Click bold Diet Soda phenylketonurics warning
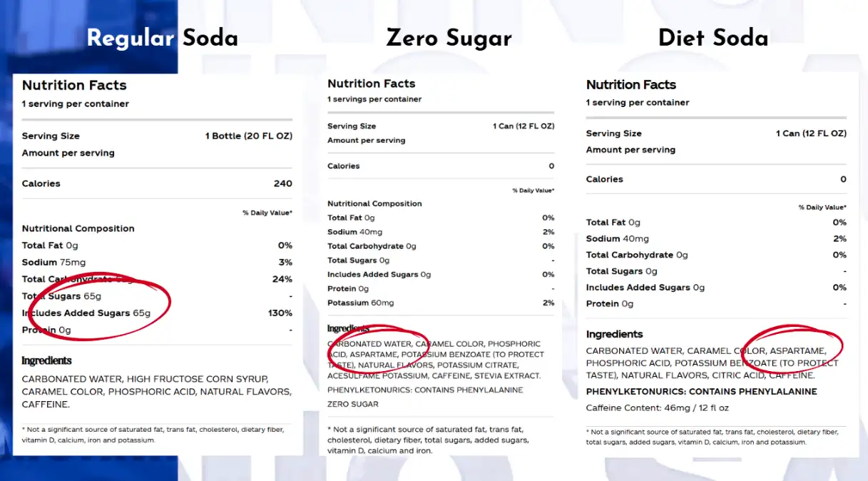Screen dimensions: 868x481 click(702, 391)
